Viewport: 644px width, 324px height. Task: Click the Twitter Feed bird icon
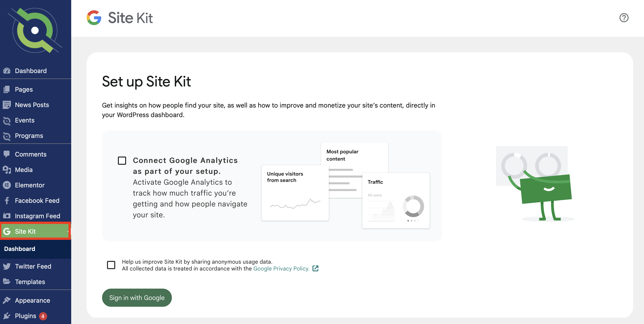[x=7, y=266]
